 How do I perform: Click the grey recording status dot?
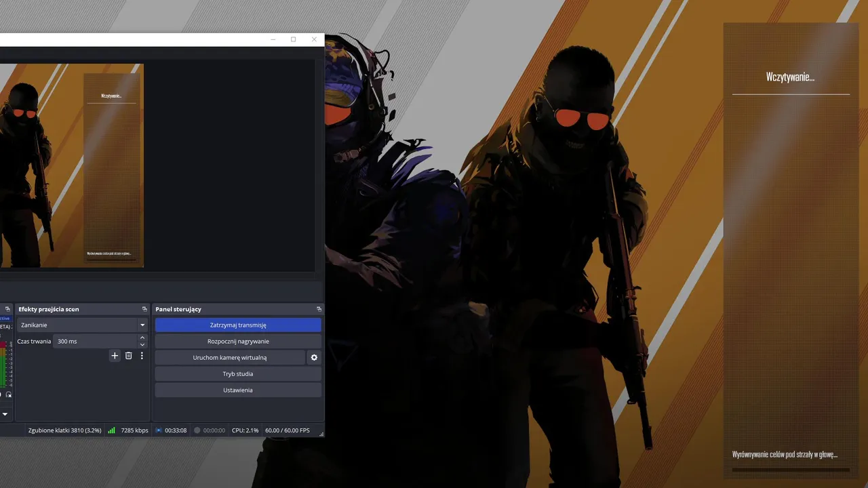(x=197, y=430)
